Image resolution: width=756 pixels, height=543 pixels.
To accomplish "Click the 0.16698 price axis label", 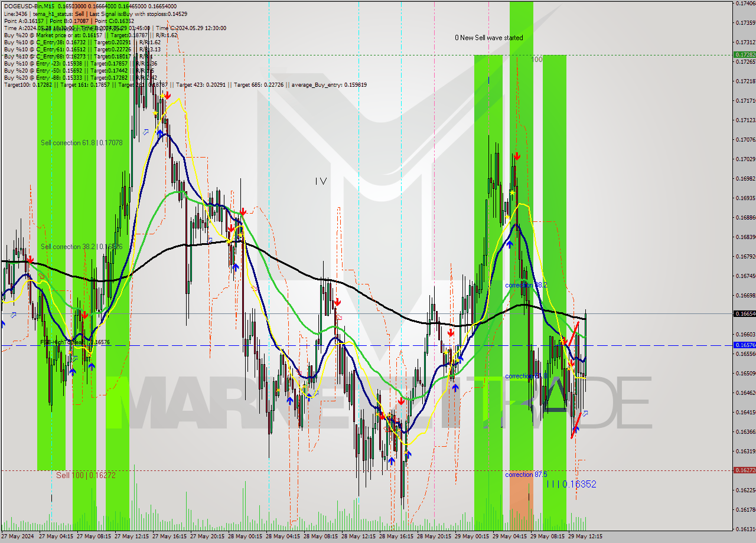I will click(x=746, y=295).
